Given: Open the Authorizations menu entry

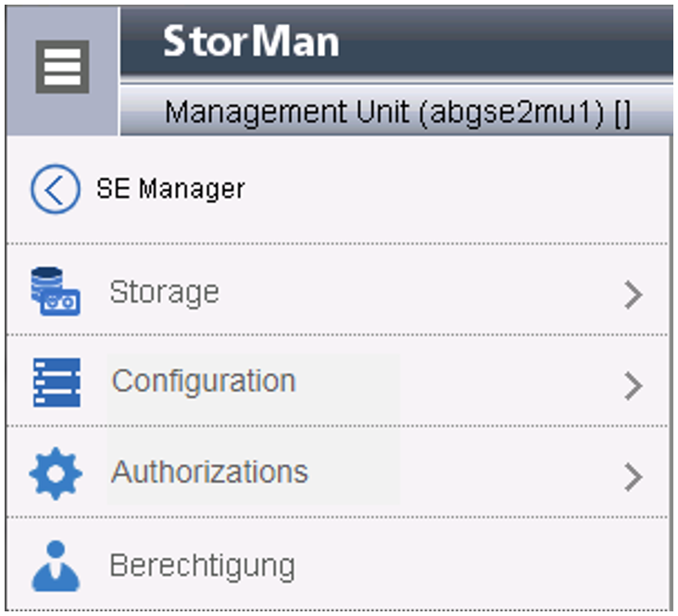Looking at the screenshot, I should [209, 471].
